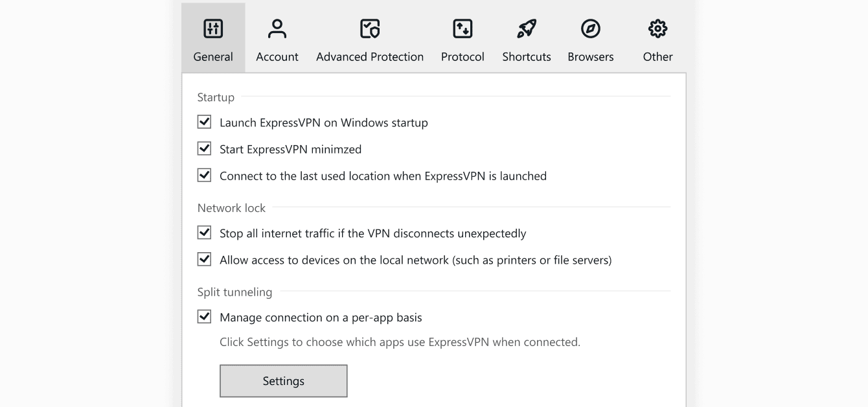Open the Shortcuts tab label
Viewport: 868px width, 407px height.
[526, 57]
